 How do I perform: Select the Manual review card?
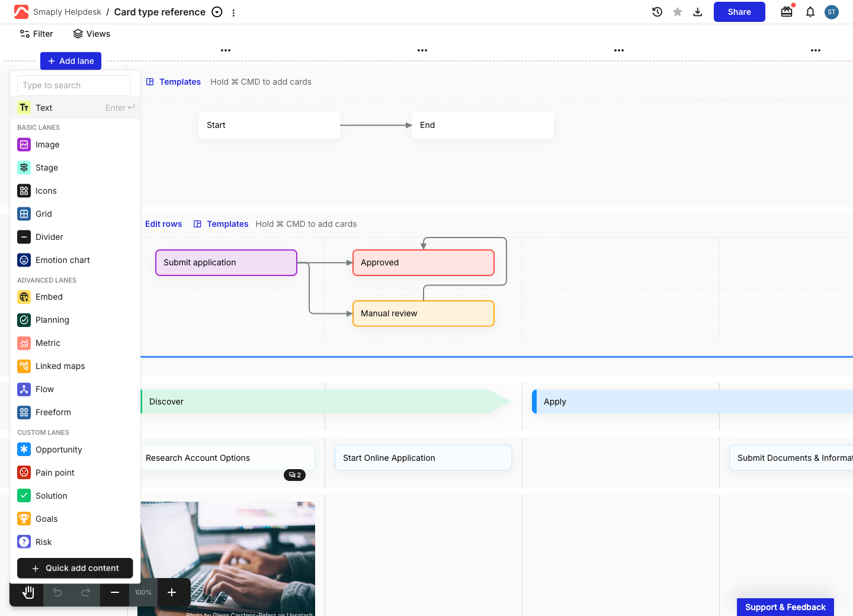coord(424,313)
